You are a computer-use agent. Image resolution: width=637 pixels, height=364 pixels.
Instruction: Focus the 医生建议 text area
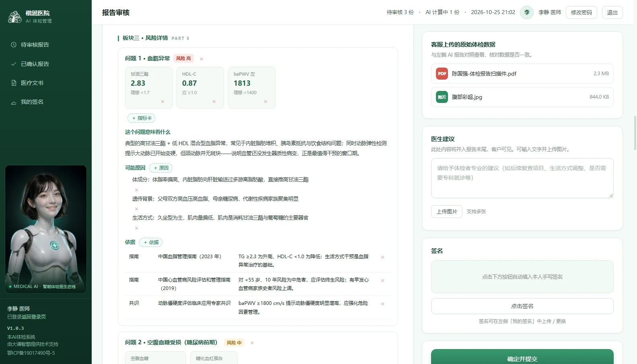click(x=522, y=178)
